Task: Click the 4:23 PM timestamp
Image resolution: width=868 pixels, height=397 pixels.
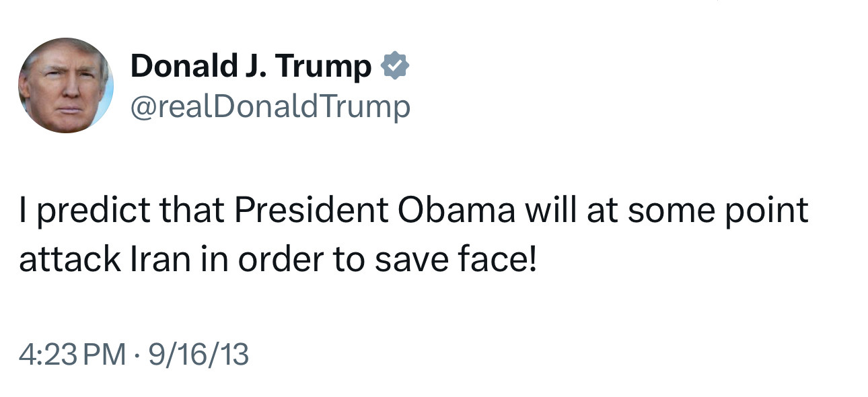Action: pyautogui.click(x=73, y=354)
